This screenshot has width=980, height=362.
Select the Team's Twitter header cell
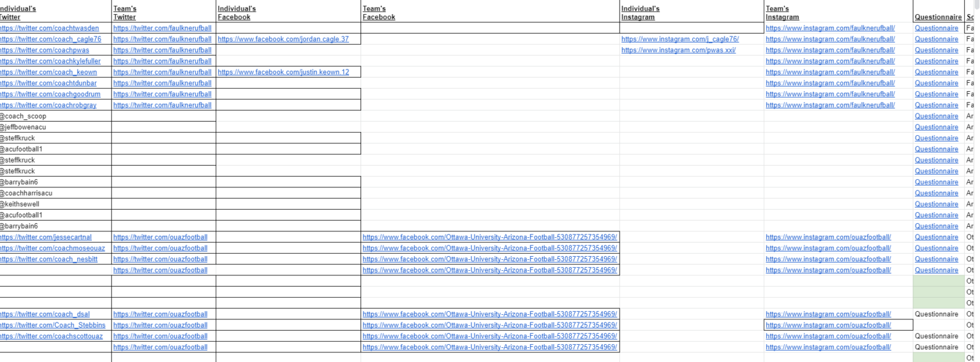[163, 13]
